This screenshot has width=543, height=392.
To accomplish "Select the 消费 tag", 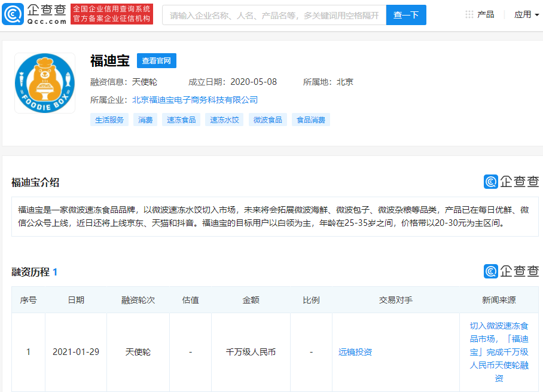I will pyautogui.click(x=145, y=120).
